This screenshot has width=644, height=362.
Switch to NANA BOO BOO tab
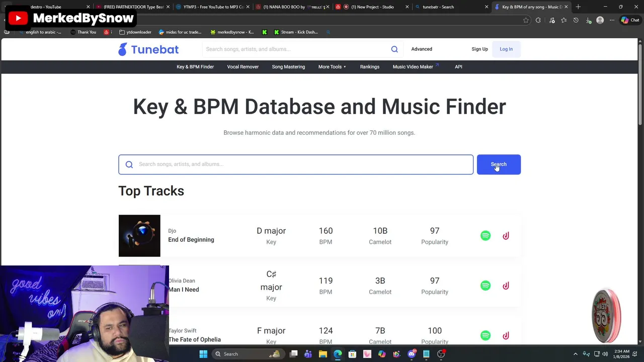coord(292,7)
